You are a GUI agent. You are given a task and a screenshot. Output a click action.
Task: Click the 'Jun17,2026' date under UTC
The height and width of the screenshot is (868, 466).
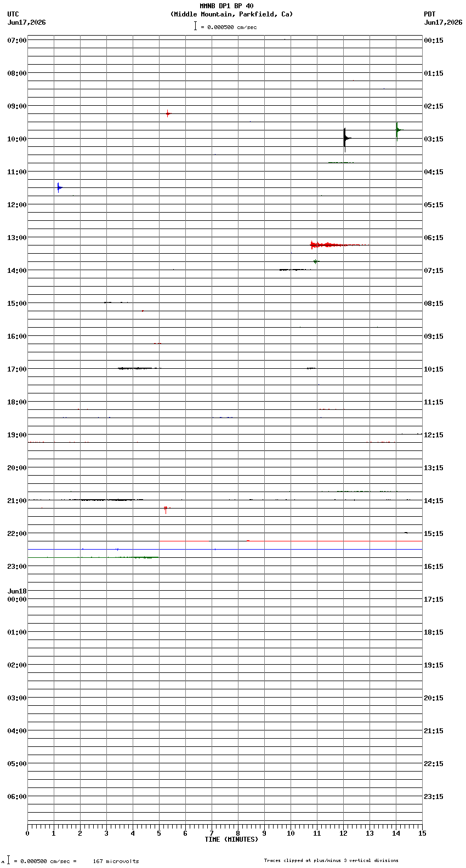pyautogui.click(x=27, y=22)
